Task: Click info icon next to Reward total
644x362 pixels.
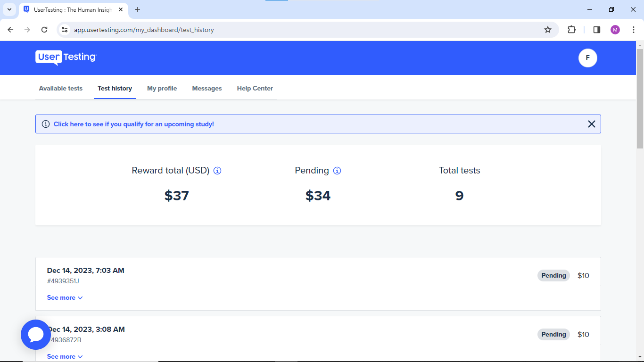Action: 217,171
